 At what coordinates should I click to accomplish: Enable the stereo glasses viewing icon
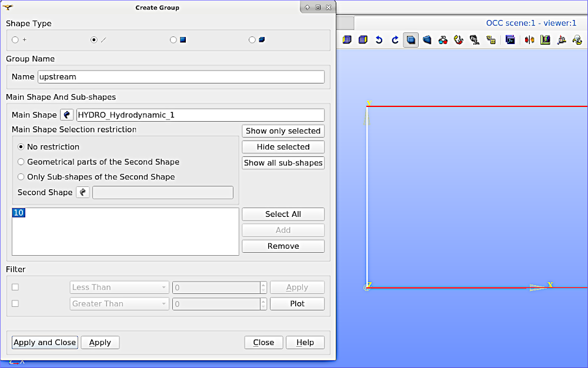tap(442, 40)
